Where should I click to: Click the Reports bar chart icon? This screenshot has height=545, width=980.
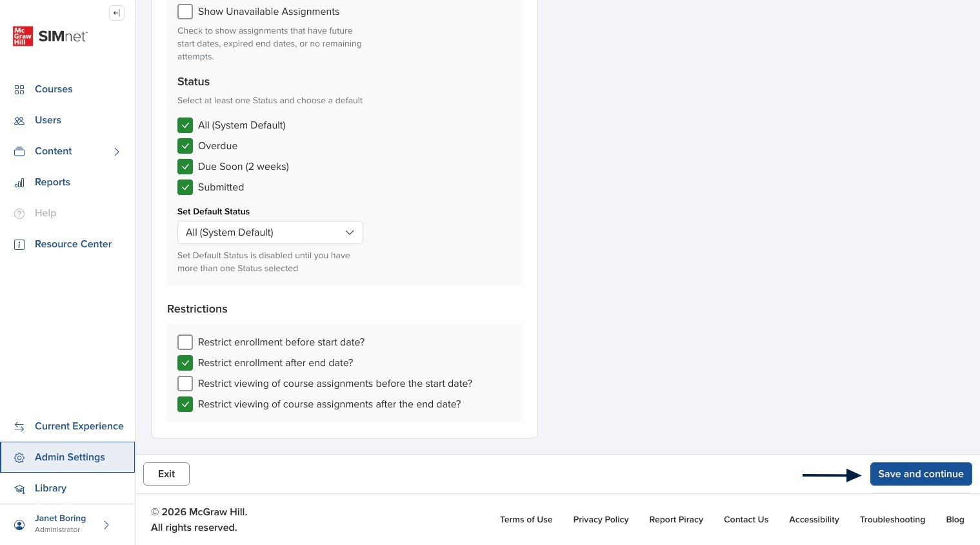coord(19,183)
